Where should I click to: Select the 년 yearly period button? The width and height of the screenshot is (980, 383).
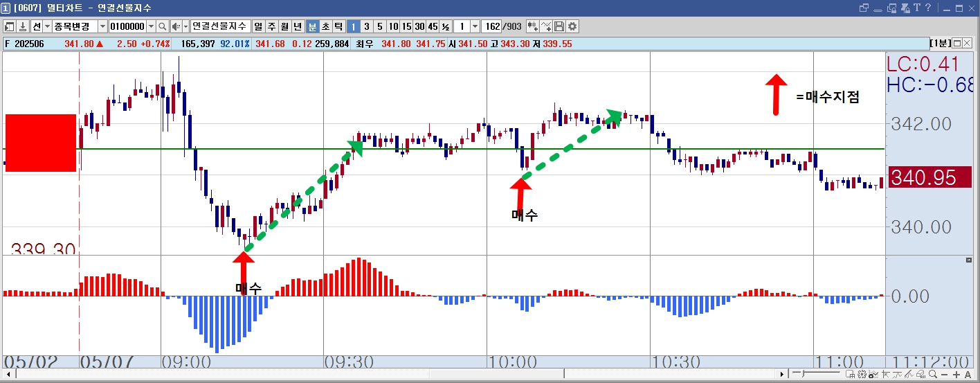[298, 26]
